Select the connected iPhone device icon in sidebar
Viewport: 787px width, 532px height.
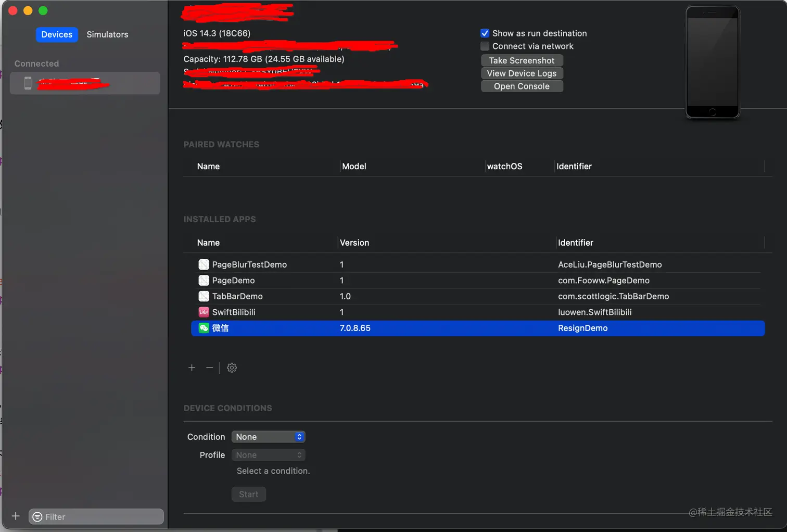pyautogui.click(x=28, y=83)
